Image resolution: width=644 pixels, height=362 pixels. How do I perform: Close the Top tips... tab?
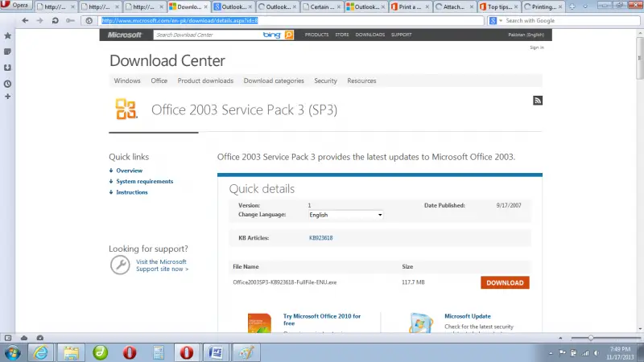click(516, 7)
